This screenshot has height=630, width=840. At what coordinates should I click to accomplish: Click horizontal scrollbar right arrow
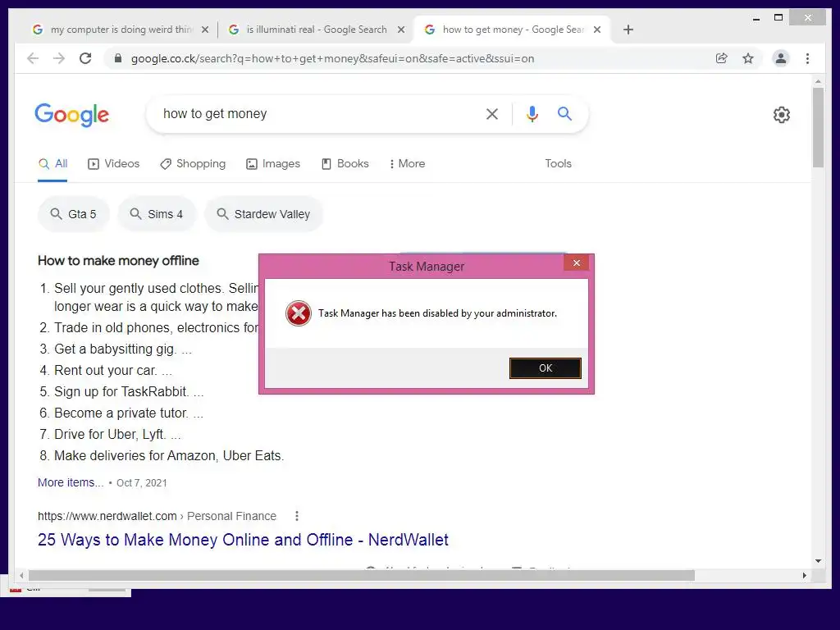pyautogui.click(x=804, y=575)
